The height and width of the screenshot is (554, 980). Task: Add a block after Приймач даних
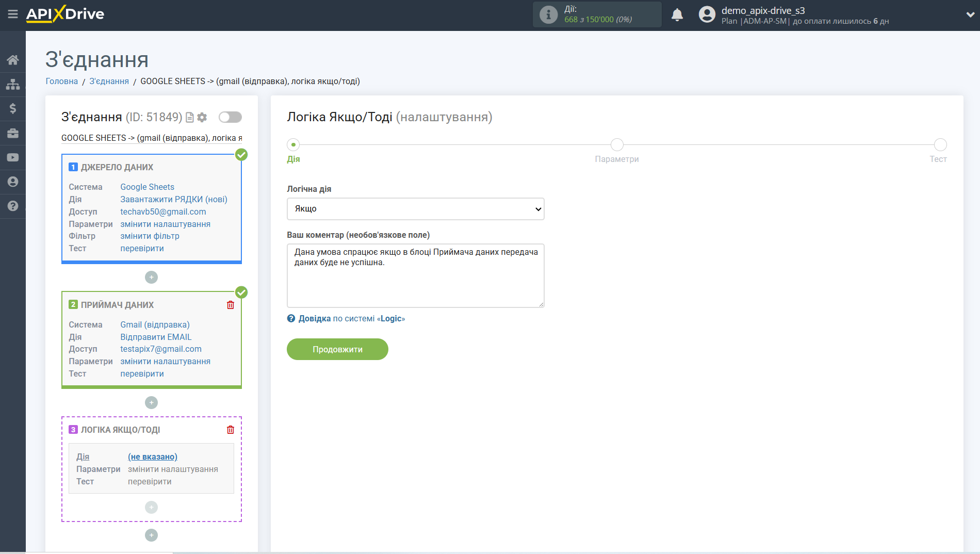[x=151, y=403]
